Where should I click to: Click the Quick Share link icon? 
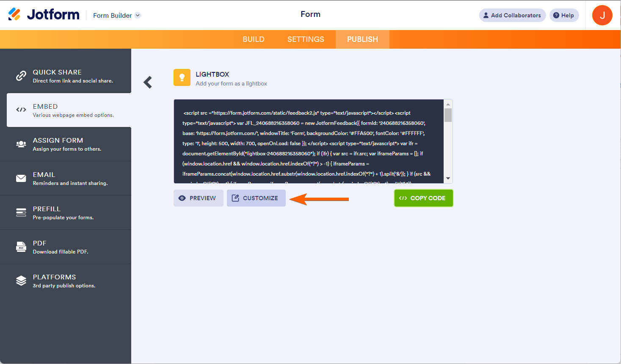pyautogui.click(x=21, y=76)
